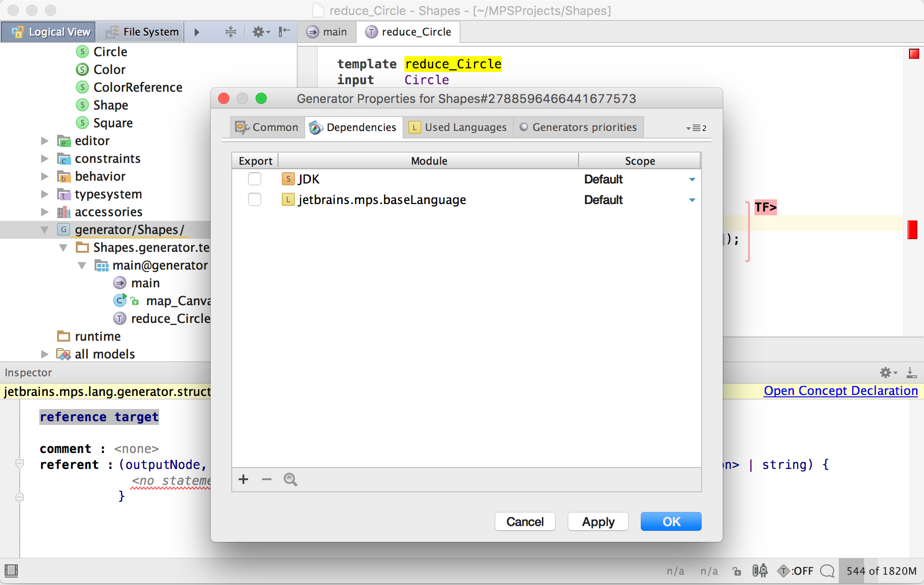Open the project view gear settings
The width and height of the screenshot is (924, 585).
pyautogui.click(x=260, y=32)
